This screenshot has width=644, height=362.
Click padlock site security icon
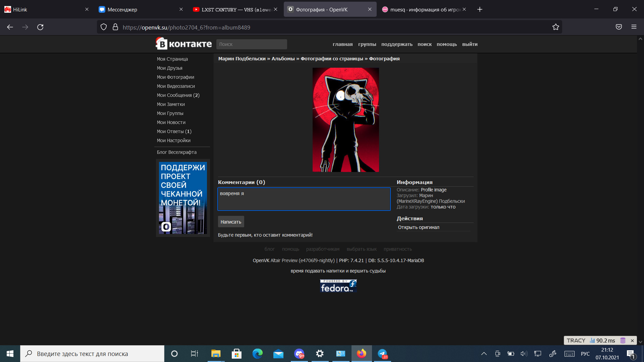tap(115, 27)
